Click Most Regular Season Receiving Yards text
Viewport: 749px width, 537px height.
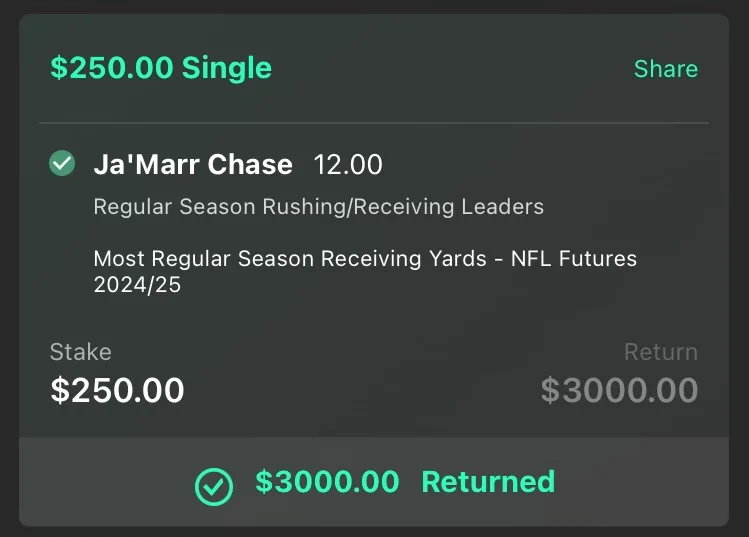pyautogui.click(x=290, y=258)
